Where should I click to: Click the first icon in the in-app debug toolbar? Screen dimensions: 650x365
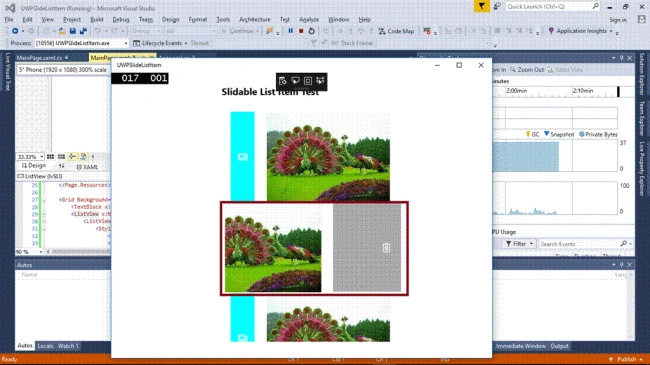(x=283, y=81)
